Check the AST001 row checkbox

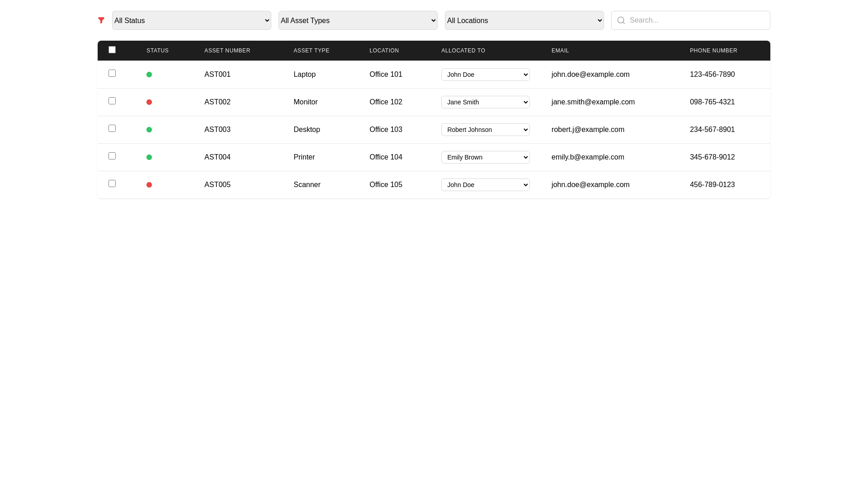click(x=112, y=73)
